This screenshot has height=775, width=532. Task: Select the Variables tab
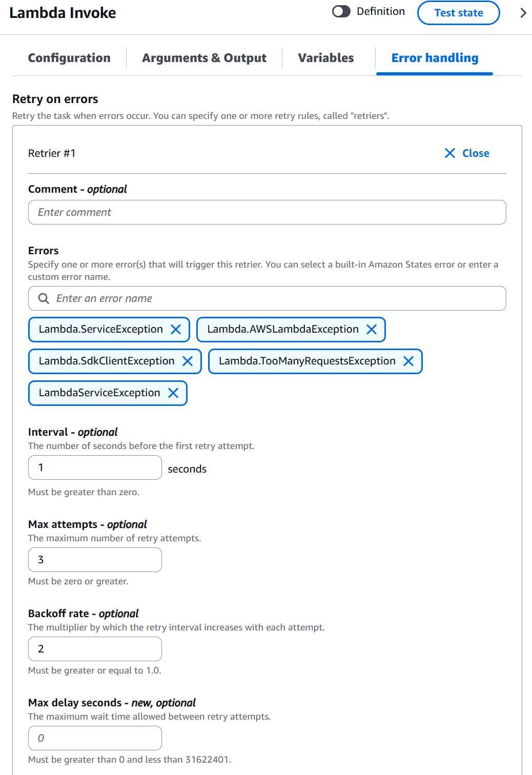pos(325,58)
